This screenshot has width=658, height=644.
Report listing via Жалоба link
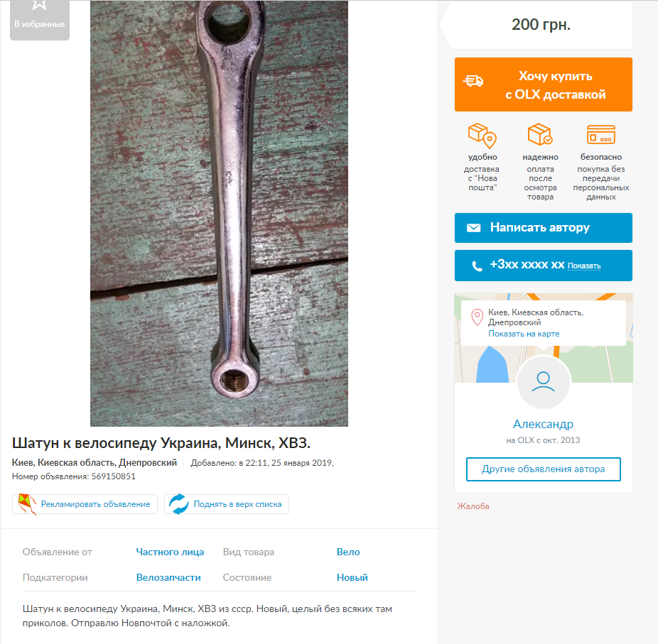coord(473,506)
